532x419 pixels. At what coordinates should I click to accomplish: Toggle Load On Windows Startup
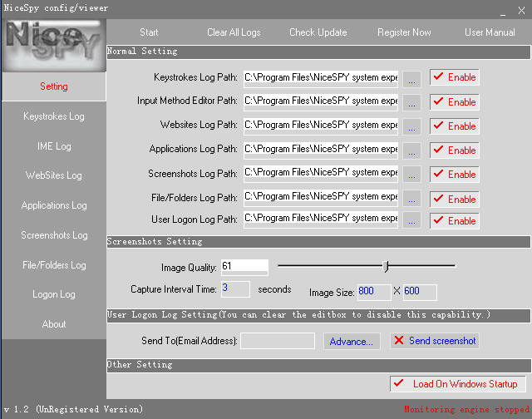(458, 384)
